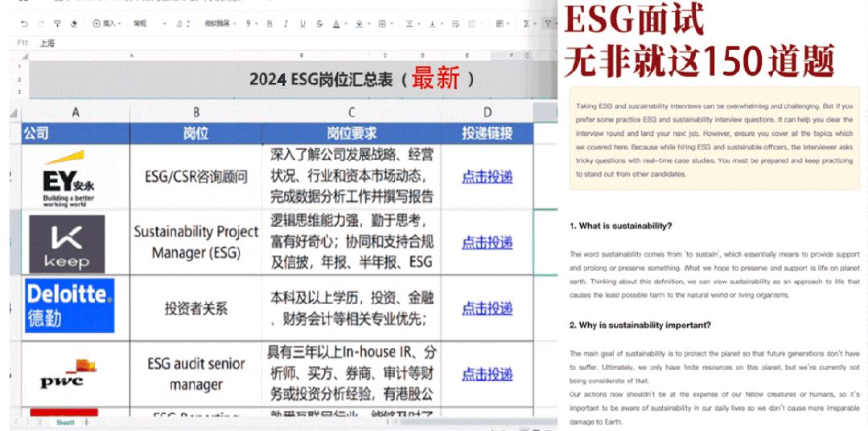Select the 具有三年以上In-house IR requirement cell
The height and width of the screenshot is (431, 868).
pyautogui.click(x=352, y=374)
